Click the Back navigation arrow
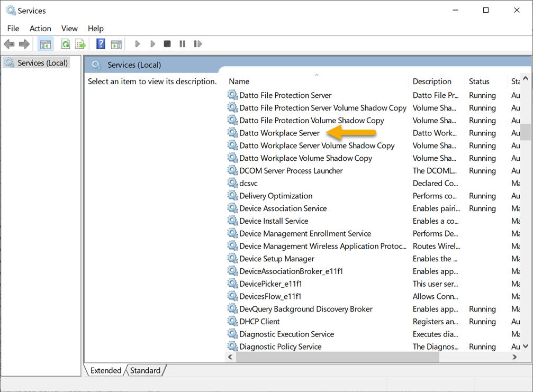Screen dimensions: 533x392 coord(9,43)
